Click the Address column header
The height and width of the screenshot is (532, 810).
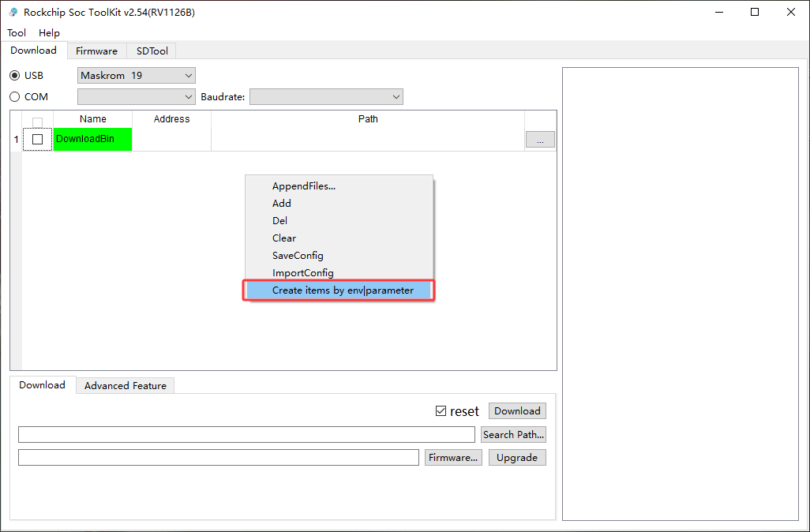coord(172,119)
